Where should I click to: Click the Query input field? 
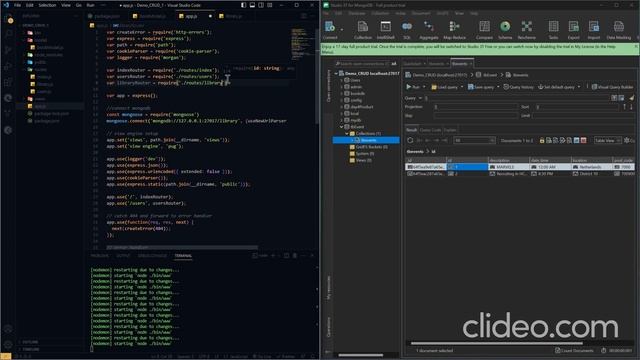(x=518, y=98)
